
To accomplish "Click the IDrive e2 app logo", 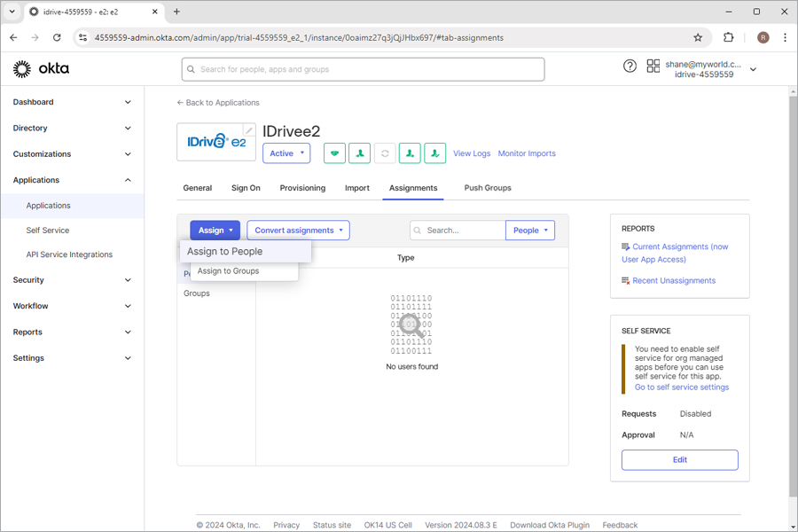I will [x=215, y=142].
